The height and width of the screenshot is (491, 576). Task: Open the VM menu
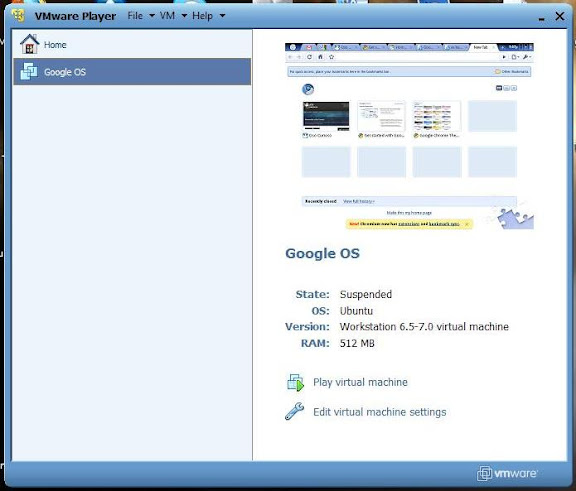[167, 16]
